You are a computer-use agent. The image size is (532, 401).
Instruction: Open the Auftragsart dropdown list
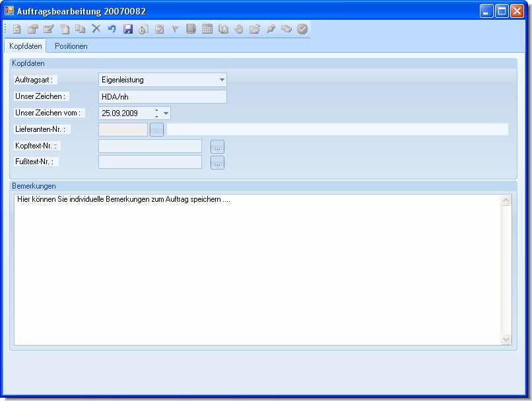(222, 80)
